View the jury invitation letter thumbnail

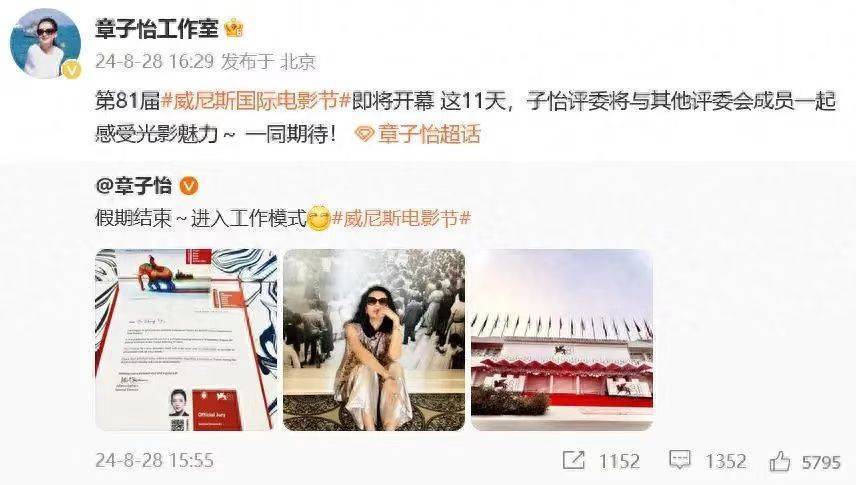(x=186, y=340)
